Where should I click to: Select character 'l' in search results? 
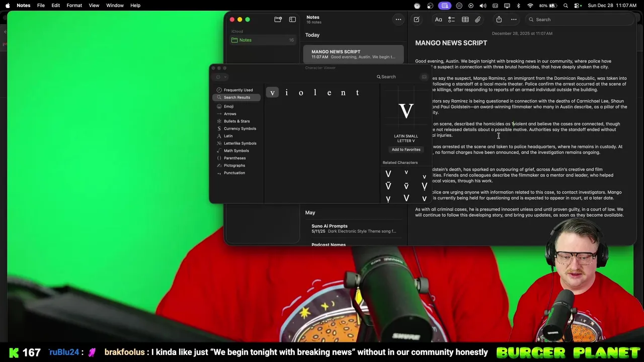click(315, 93)
